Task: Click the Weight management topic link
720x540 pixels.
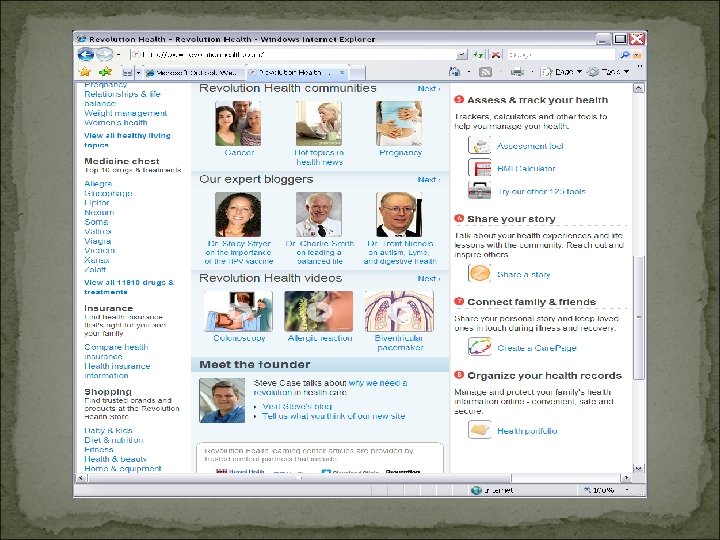Action: [125, 113]
